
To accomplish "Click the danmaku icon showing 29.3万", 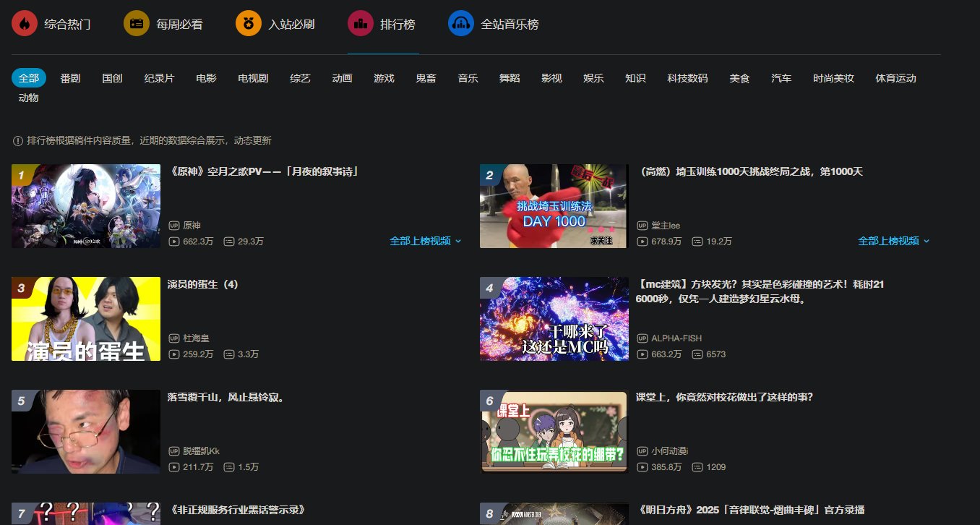I will (228, 242).
